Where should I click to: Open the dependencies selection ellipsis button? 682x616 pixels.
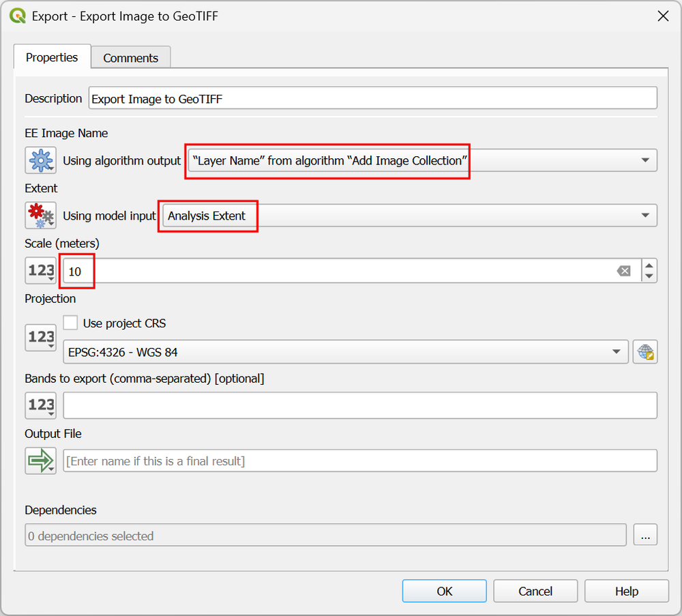(645, 535)
